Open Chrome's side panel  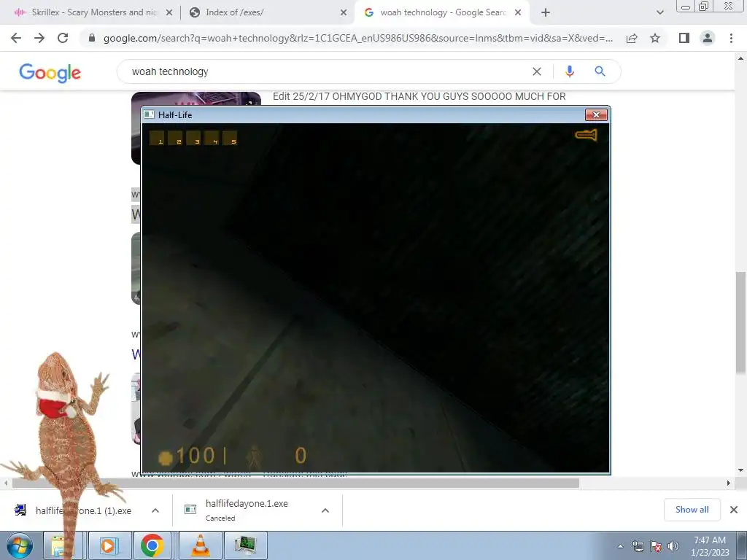click(x=684, y=38)
